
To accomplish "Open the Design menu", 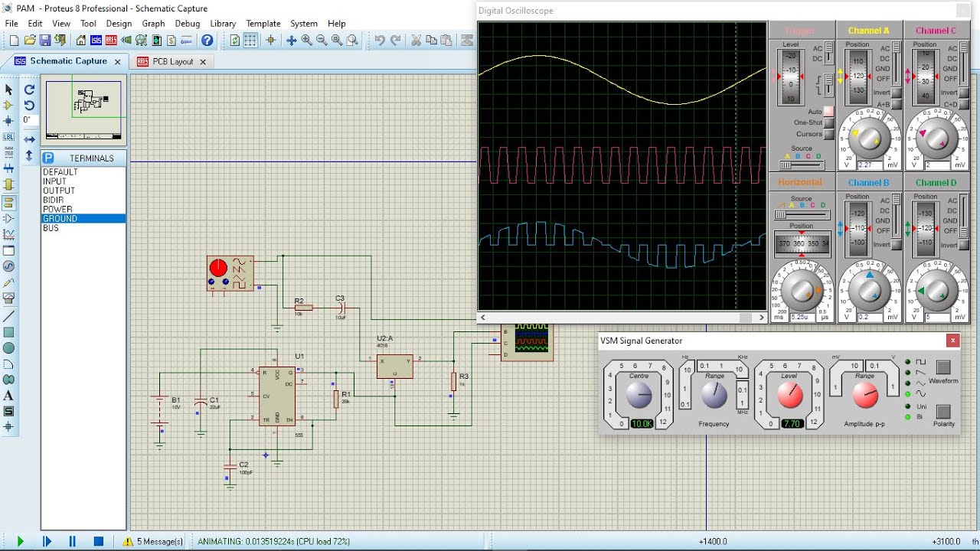I will pos(119,24).
